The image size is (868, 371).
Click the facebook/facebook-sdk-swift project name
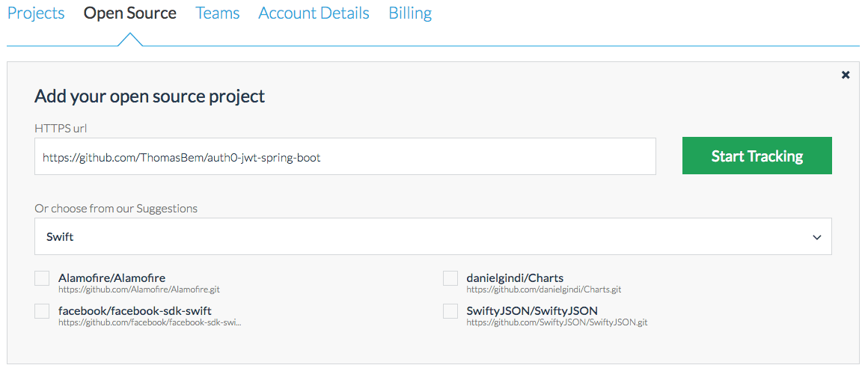coord(135,310)
